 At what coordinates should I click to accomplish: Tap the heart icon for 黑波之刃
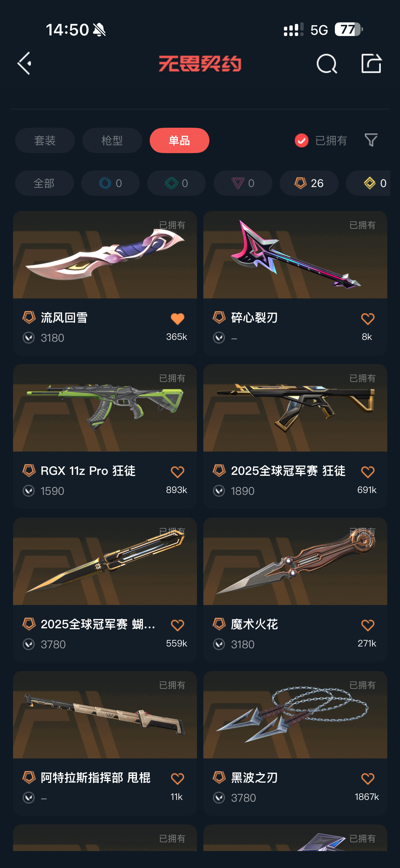click(368, 779)
